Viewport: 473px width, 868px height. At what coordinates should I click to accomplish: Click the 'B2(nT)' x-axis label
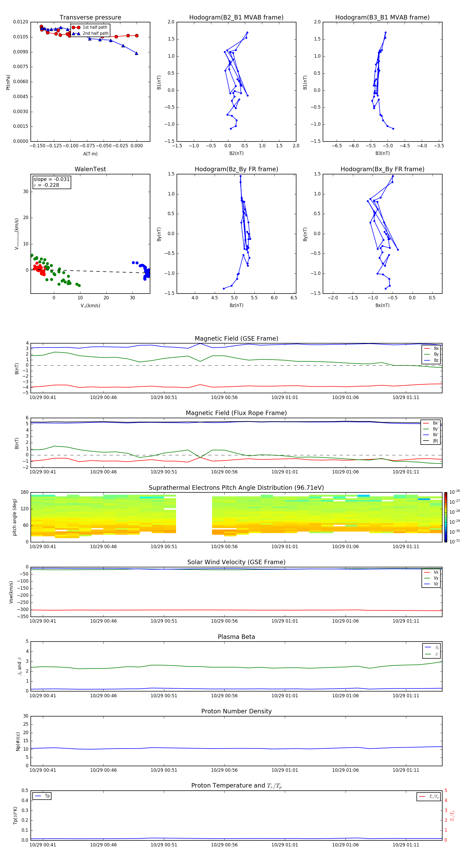[236, 153]
